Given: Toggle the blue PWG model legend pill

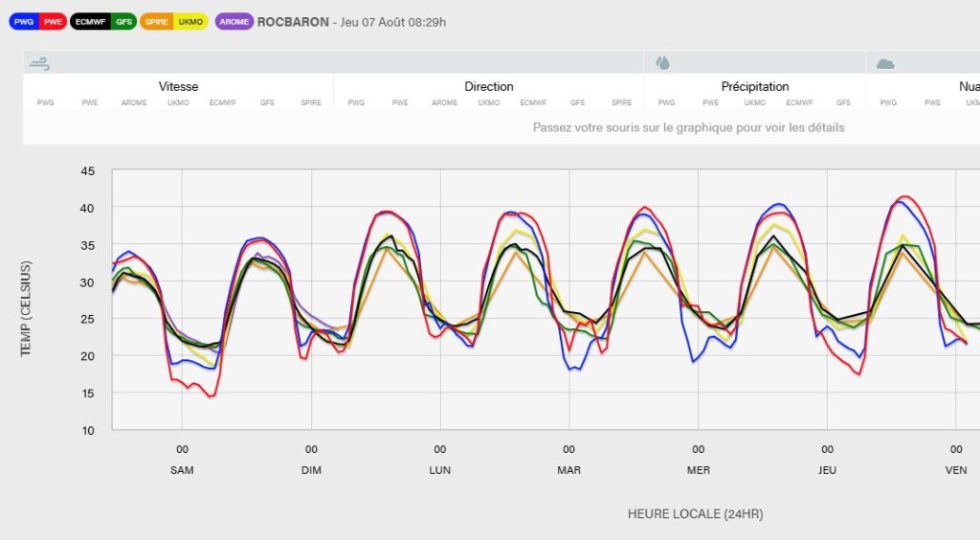Looking at the screenshot, I should click(24, 22).
